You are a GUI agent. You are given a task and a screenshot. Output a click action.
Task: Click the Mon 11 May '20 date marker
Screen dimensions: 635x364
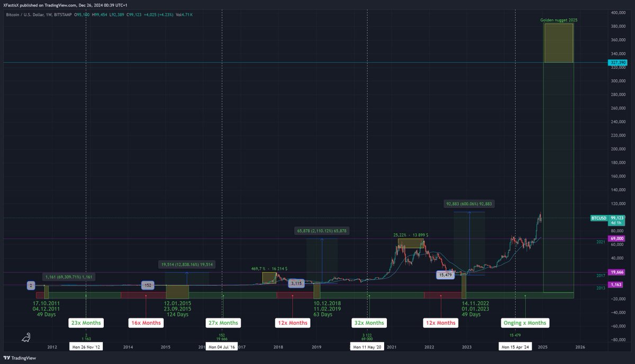pos(367,347)
